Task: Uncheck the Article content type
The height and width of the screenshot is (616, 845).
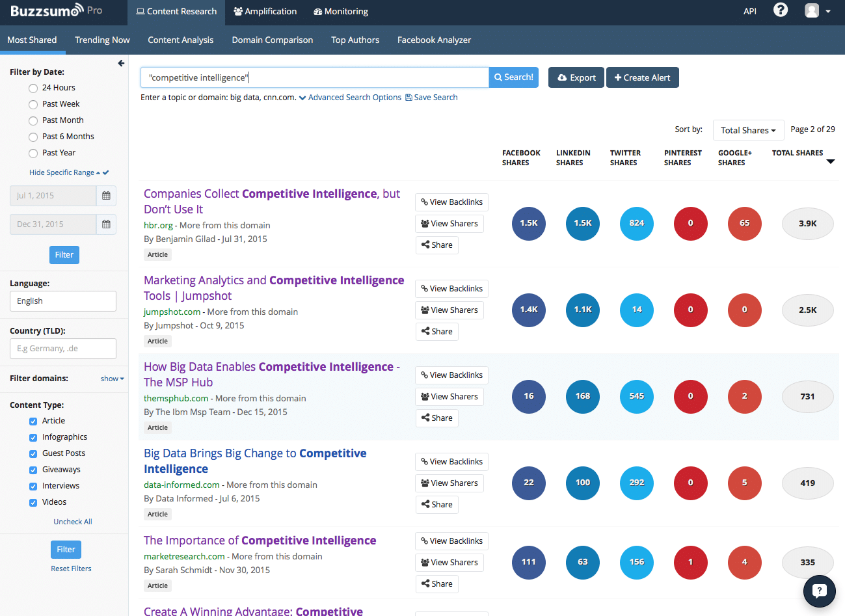Action: click(33, 421)
